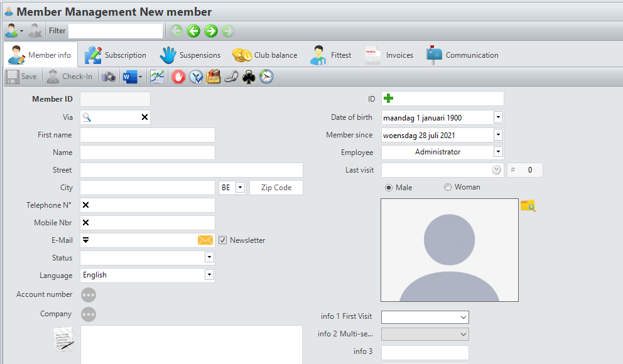623x364 pixels.
Task: Select the Woman radio button
Action: click(448, 187)
